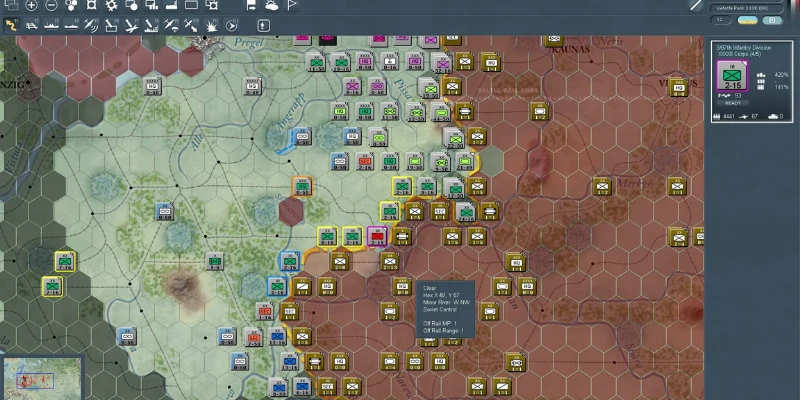Select the F5 air recon mode icon
Screen dimensions: 800x400
[x=91, y=25]
